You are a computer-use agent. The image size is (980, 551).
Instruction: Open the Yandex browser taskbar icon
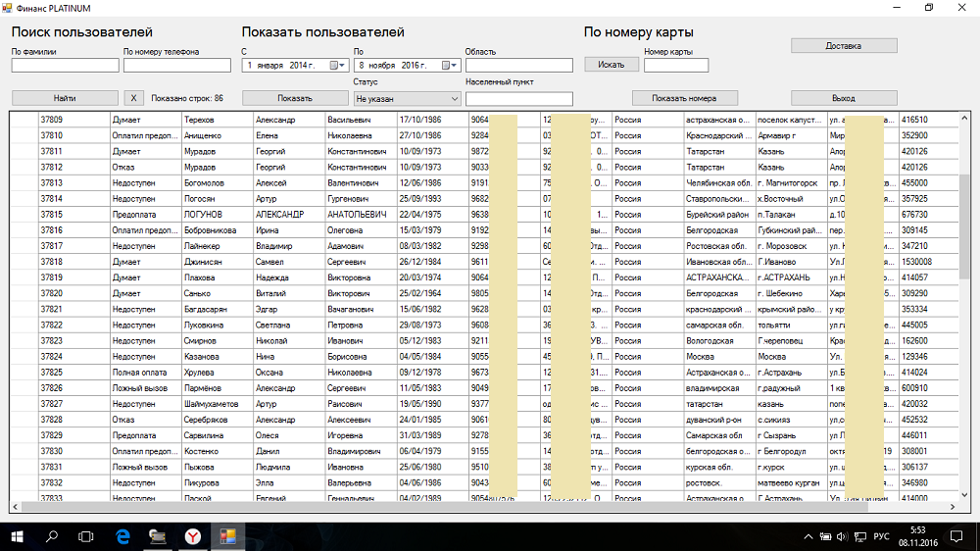point(192,536)
